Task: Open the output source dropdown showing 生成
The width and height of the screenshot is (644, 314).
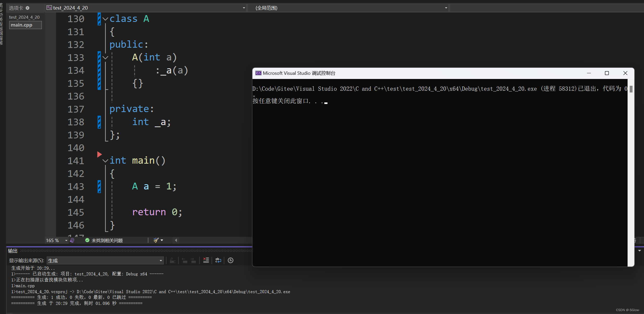Action: 160,261
